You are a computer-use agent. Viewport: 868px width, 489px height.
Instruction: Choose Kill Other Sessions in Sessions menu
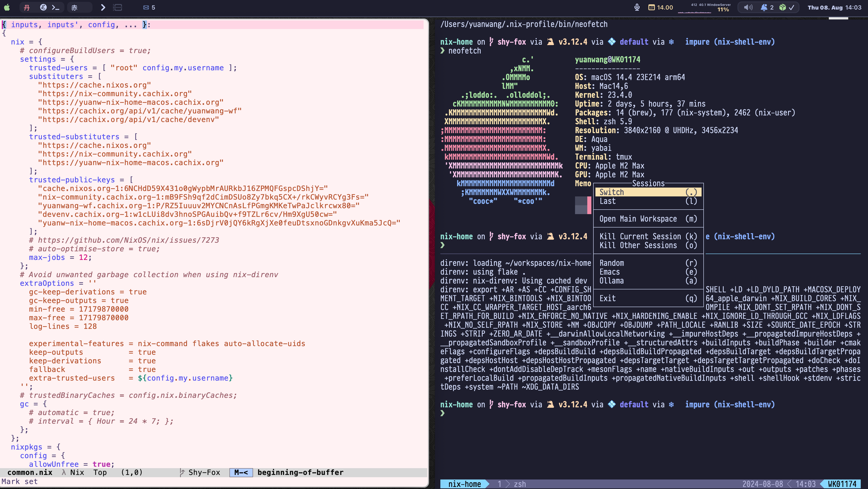point(648,245)
